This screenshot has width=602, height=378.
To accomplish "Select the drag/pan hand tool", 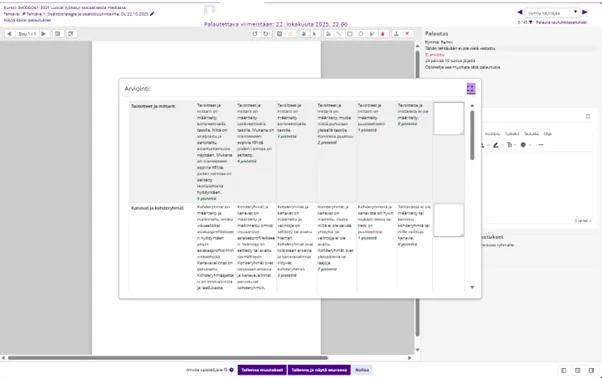I will tap(304, 34).
